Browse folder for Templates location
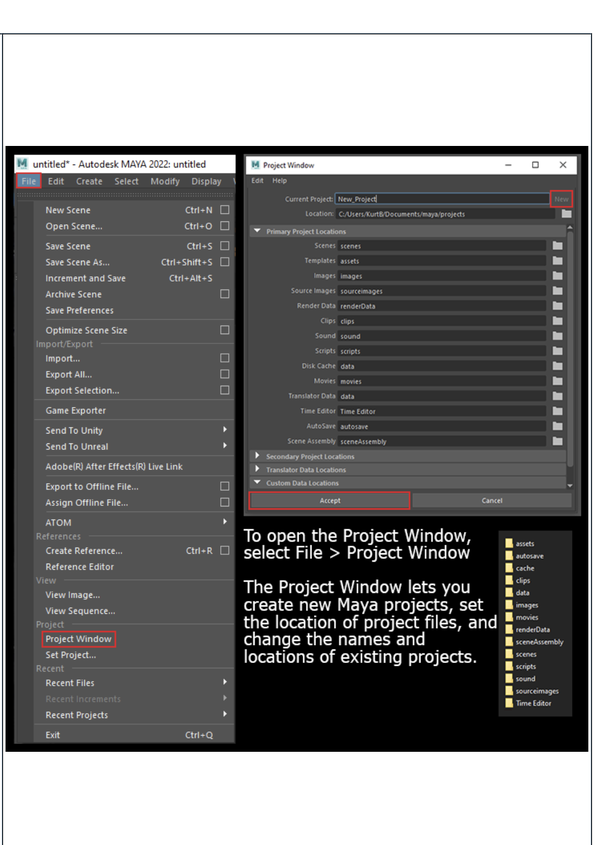The height and width of the screenshot is (845, 600). coord(557,261)
